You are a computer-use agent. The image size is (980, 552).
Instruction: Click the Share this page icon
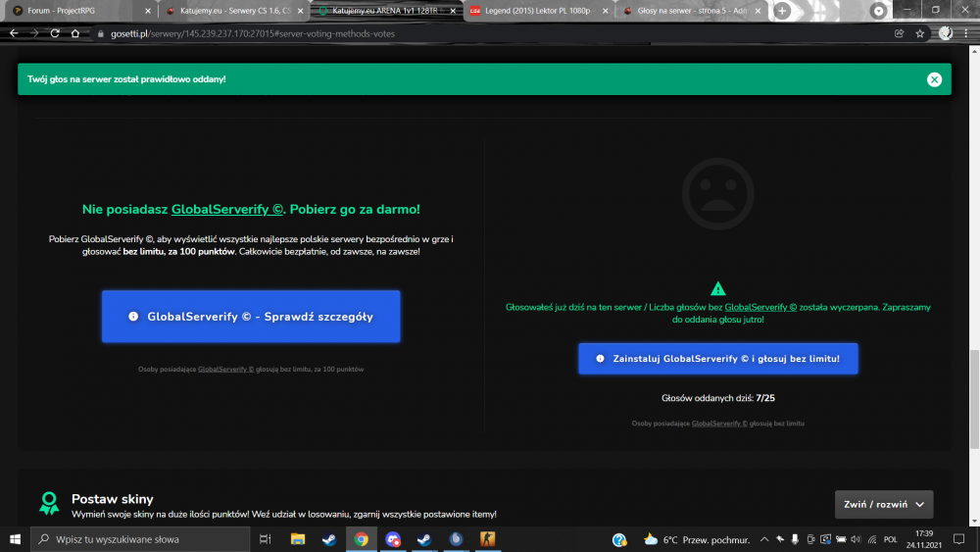pos(899,33)
